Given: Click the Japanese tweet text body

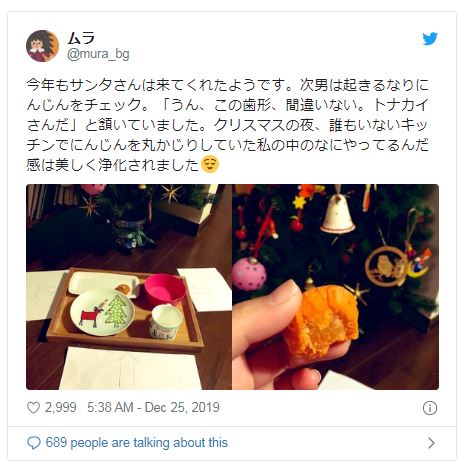Looking at the screenshot, I should [227, 125].
